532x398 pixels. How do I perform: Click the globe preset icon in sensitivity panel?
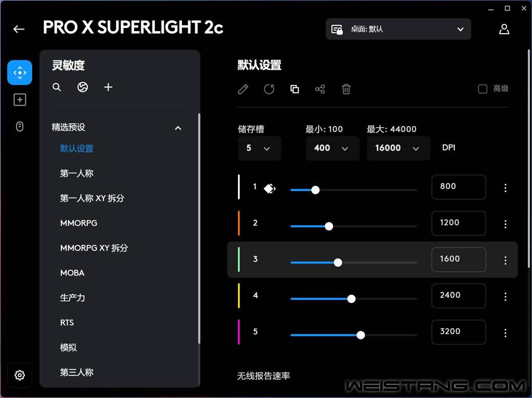click(82, 87)
